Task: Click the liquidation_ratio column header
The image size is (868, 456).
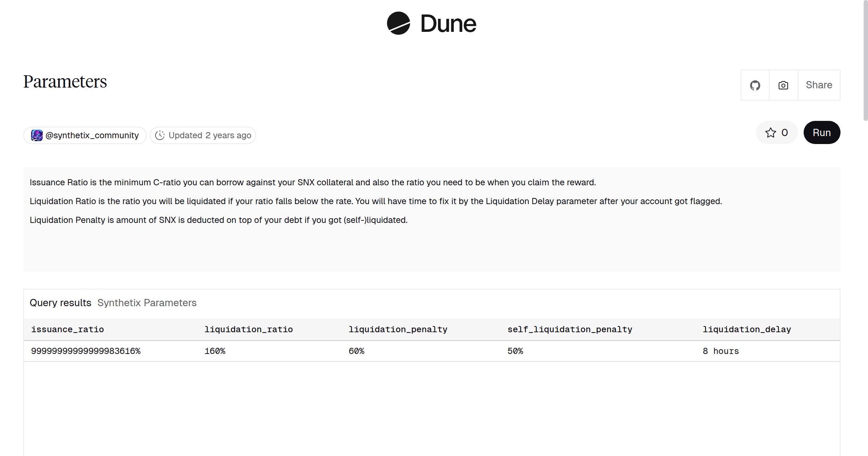Action: tap(248, 329)
